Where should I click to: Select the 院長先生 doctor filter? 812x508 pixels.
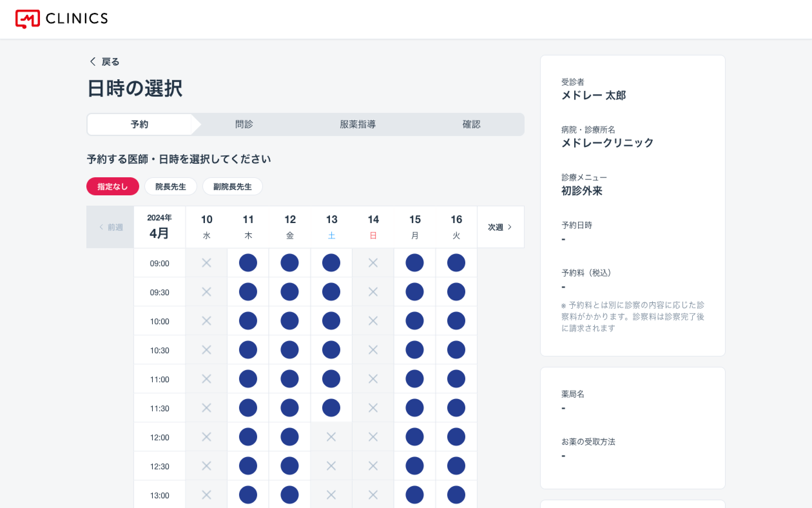170,186
